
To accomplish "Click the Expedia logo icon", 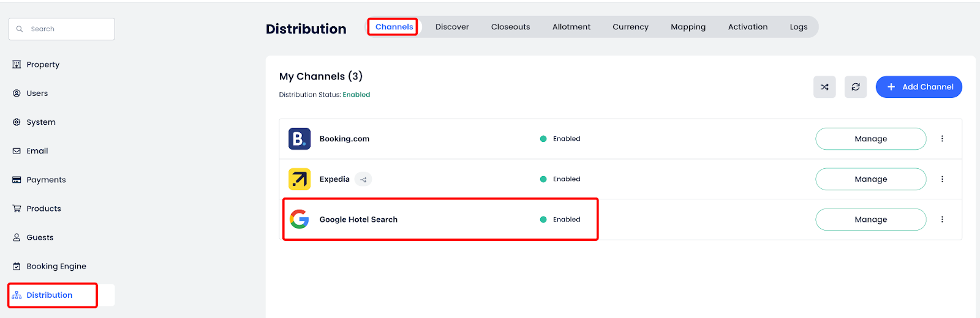I will click(x=300, y=179).
